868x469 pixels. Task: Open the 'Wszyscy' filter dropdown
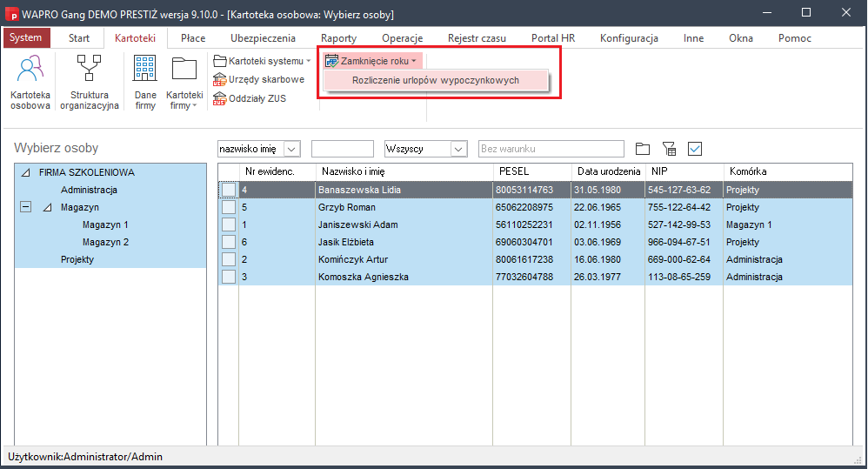tap(458, 149)
